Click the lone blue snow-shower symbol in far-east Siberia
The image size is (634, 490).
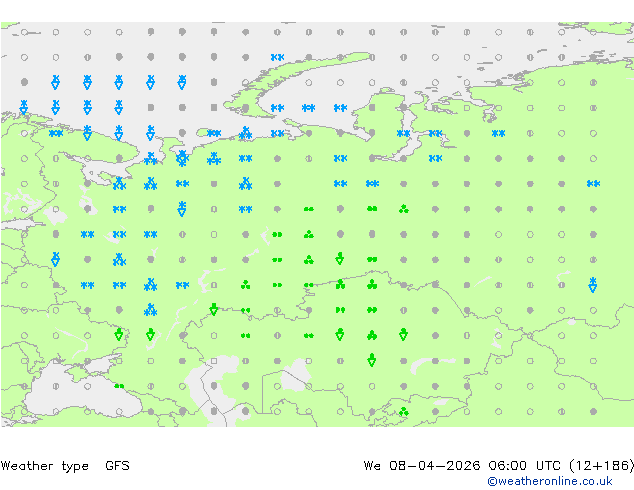(x=593, y=285)
